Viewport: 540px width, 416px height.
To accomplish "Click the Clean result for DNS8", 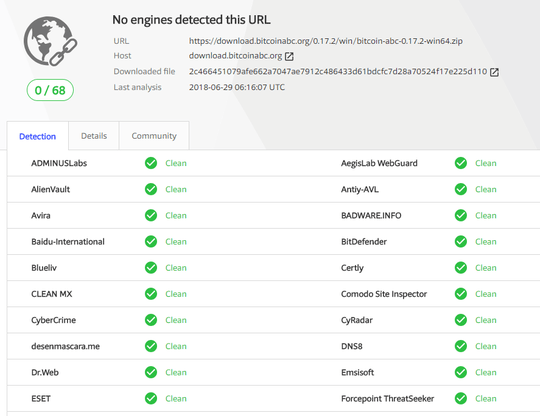I will pyautogui.click(x=486, y=346).
